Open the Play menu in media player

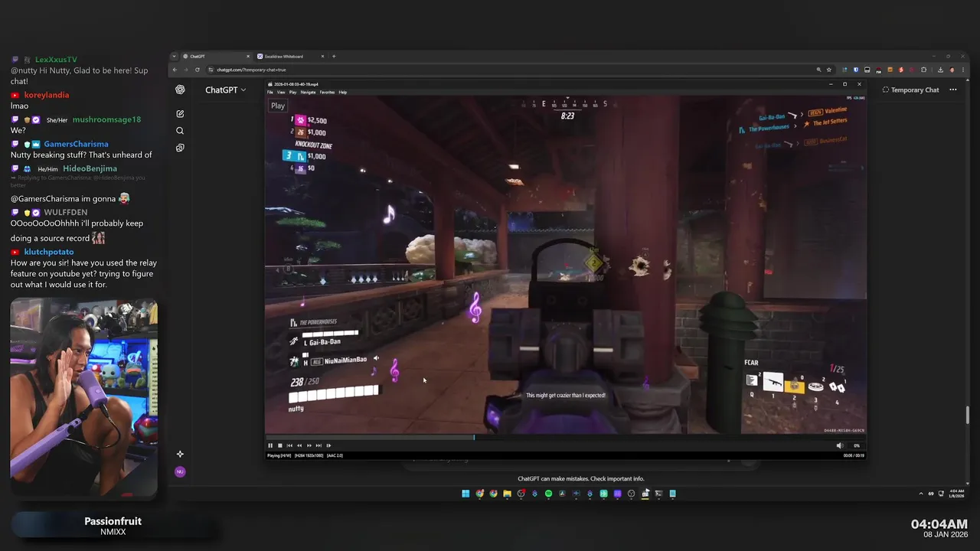click(292, 92)
